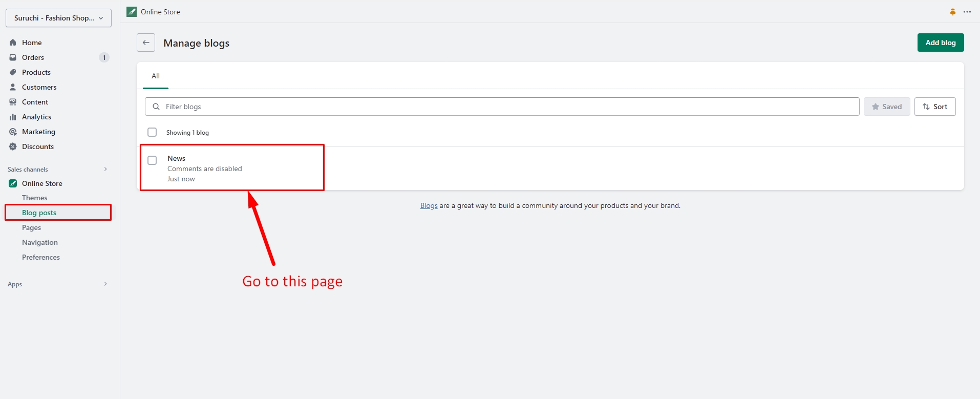
Task: Select the All tab
Action: (156, 76)
